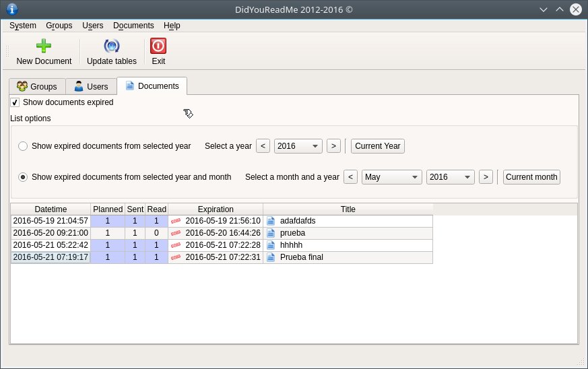Click the red Exit power icon

pos(158,46)
